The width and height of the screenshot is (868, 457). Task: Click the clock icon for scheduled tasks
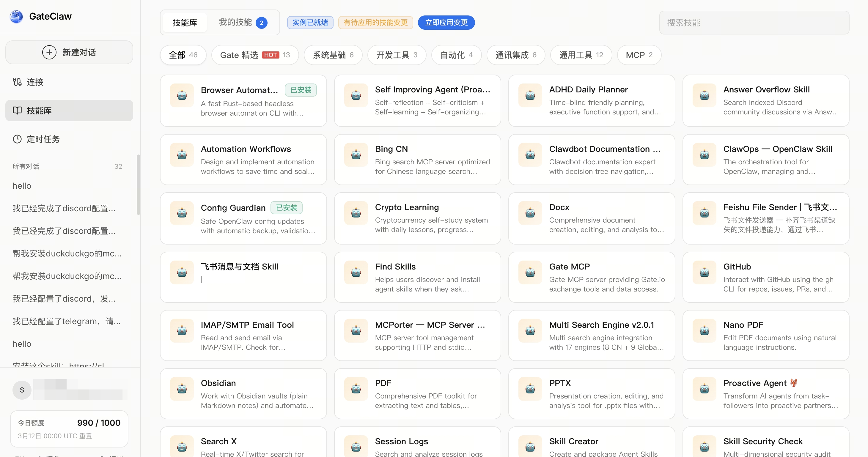coord(17,139)
